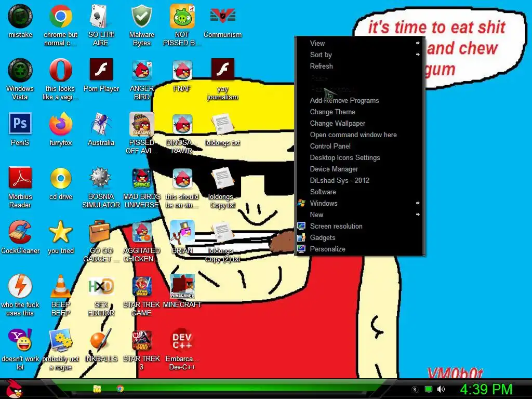Screen dimensions: 532x399
Task: Open 'Control Panel' from the context menu
Action: point(360,146)
